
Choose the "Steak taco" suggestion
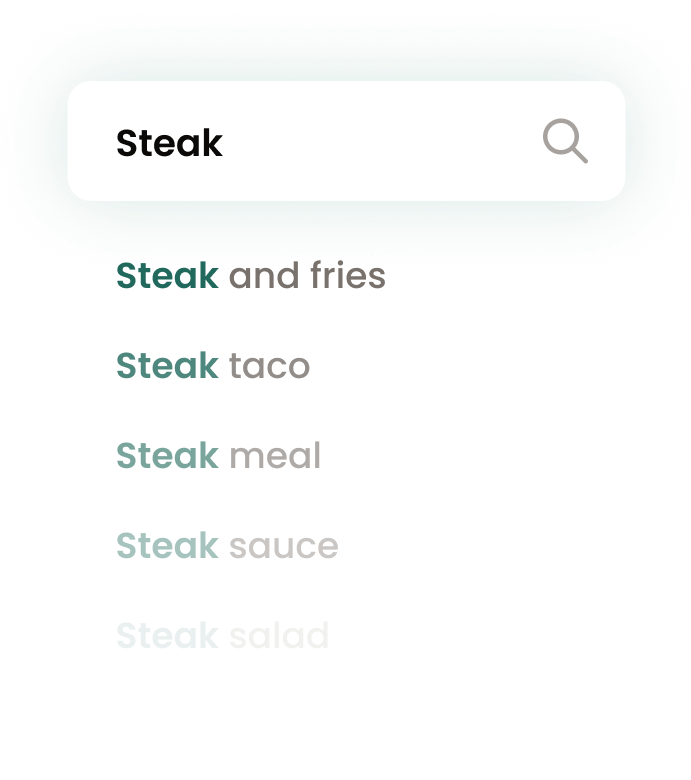point(213,365)
